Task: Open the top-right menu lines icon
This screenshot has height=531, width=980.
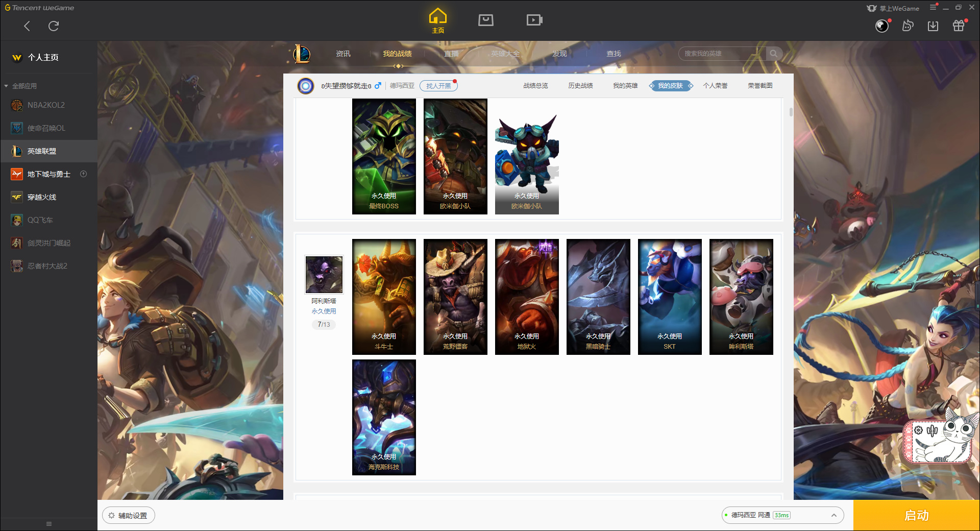Action: (933, 7)
